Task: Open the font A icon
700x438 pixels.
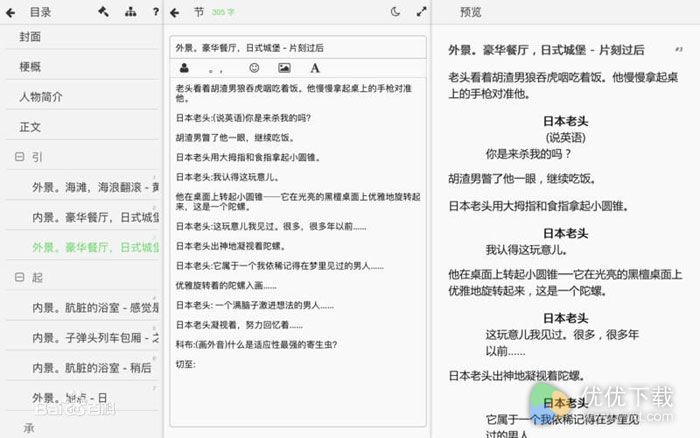Action: (315, 68)
